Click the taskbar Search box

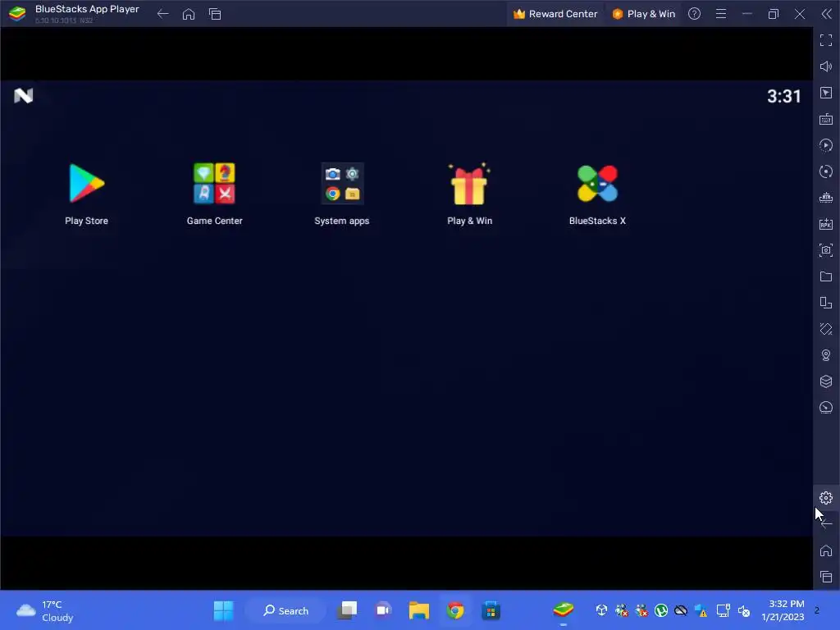[x=285, y=610]
